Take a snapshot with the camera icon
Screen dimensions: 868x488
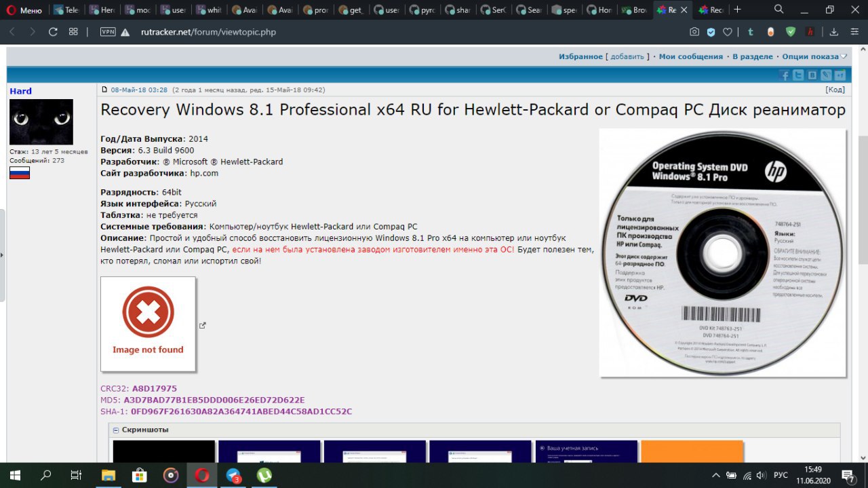click(694, 32)
